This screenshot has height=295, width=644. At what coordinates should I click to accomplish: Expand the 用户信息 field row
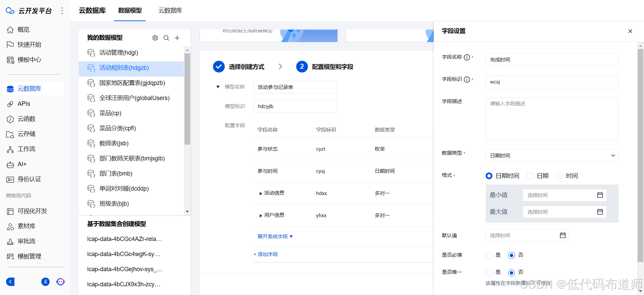coord(261,215)
